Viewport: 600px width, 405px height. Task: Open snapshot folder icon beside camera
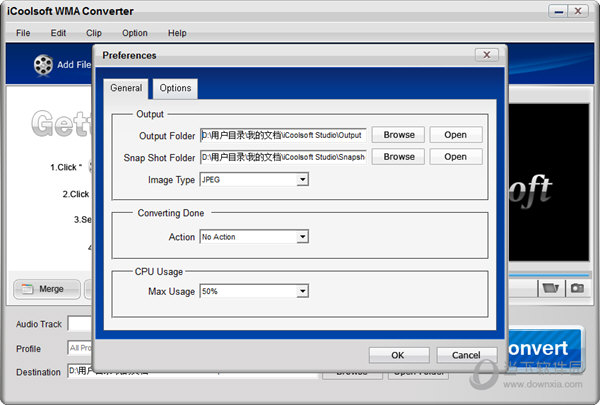tap(551, 288)
